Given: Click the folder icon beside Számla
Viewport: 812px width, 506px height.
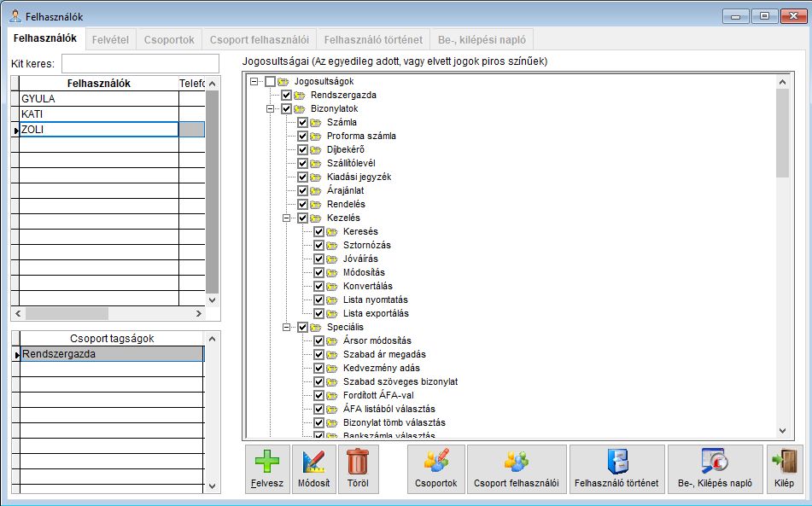Looking at the screenshot, I should (316, 123).
